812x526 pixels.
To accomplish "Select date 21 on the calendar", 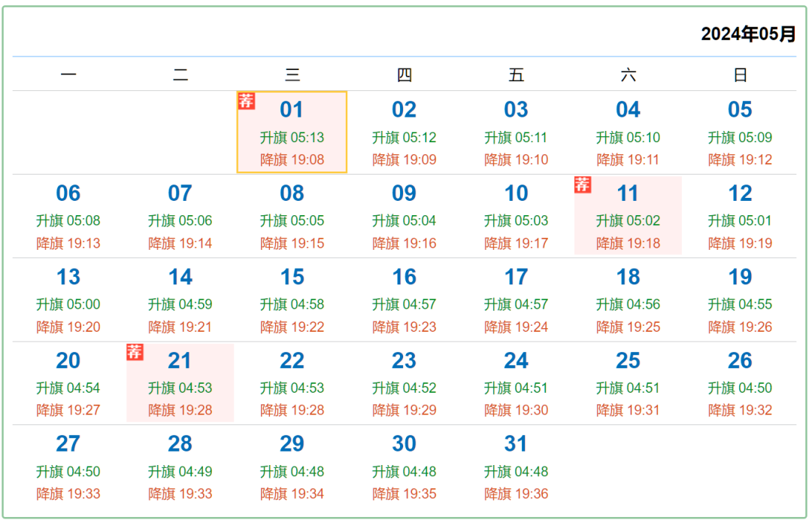I will click(x=180, y=361).
